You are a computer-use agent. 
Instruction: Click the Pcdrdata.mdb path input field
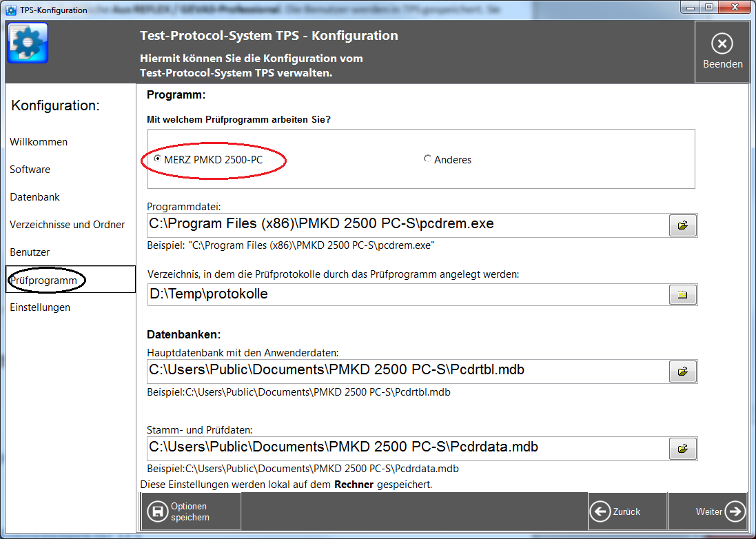pyautogui.click(x=408, y=449)
